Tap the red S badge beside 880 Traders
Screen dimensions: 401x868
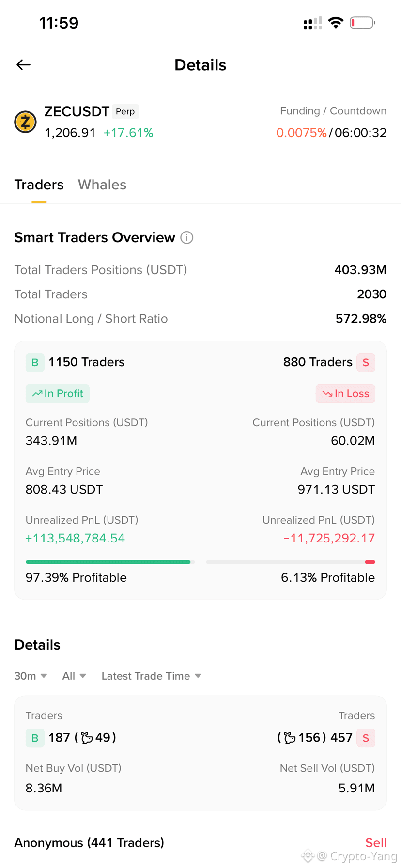click(x=366, y=362)
